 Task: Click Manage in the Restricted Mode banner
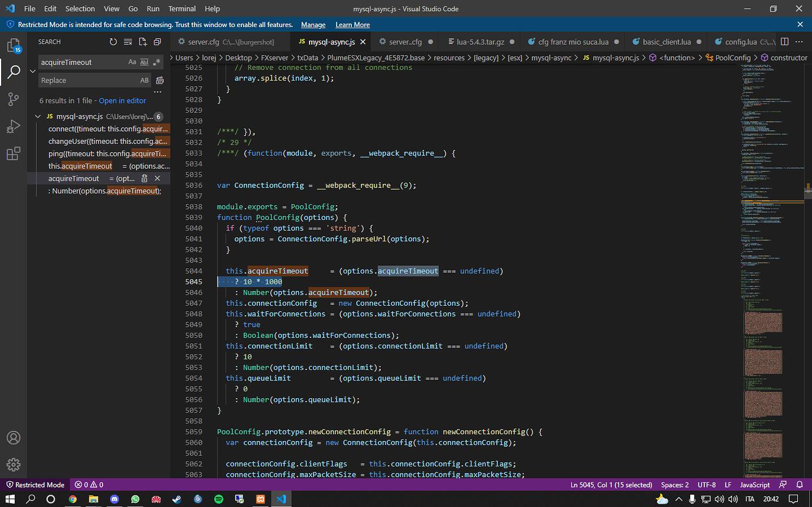(x=313, y=24)
